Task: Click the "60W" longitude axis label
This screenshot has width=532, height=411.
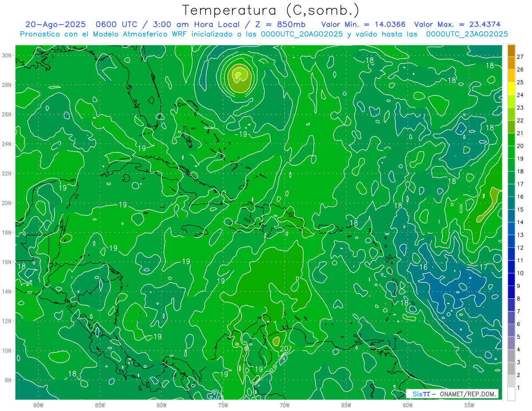Action: pyautogui.click(x=408, y=405)
